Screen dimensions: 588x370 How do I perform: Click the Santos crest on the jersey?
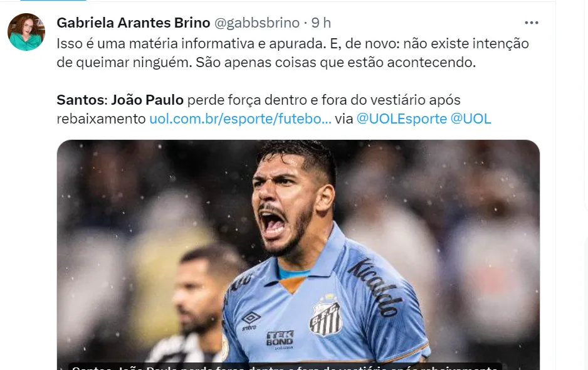pos(325,316)
